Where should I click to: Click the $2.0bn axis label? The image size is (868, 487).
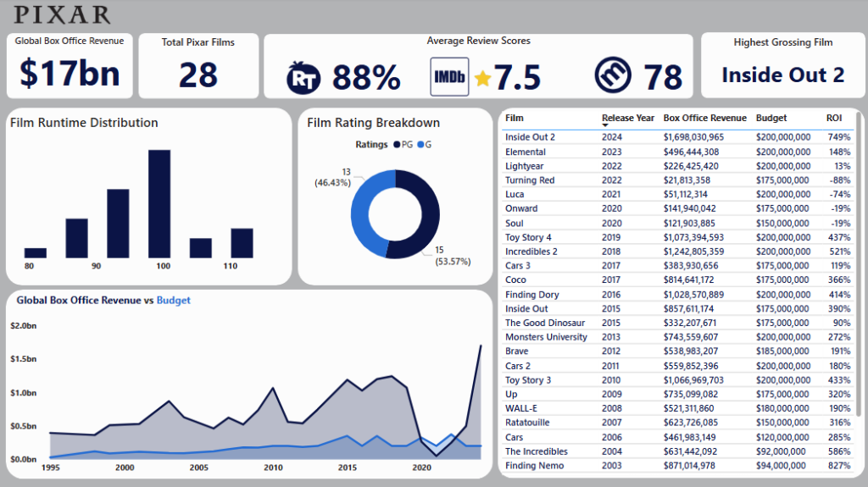coord(23,326)
